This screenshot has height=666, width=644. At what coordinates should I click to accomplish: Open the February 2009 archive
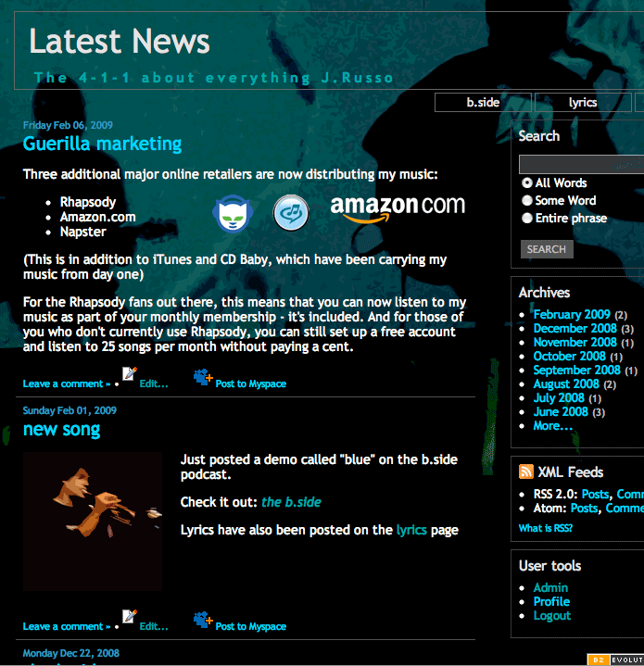pyautogui.click(x=572, y=314)
